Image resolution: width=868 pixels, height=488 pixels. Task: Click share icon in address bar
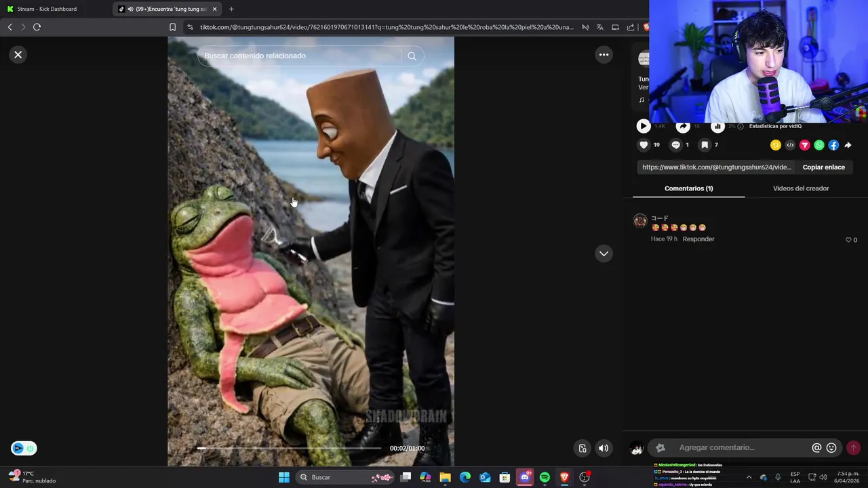pyautogui.click(x=631, y=27)
